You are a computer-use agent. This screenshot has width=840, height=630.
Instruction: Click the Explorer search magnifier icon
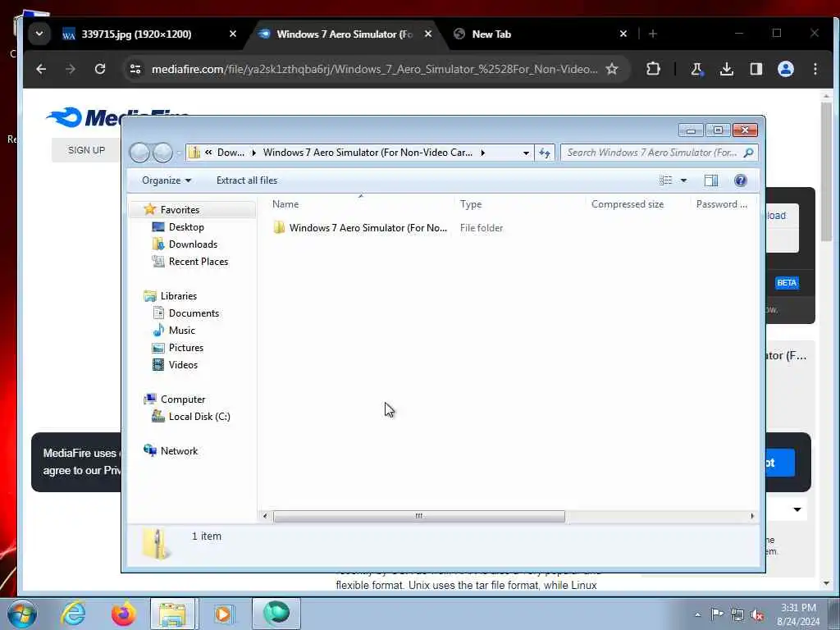click(x=748, y=153)
